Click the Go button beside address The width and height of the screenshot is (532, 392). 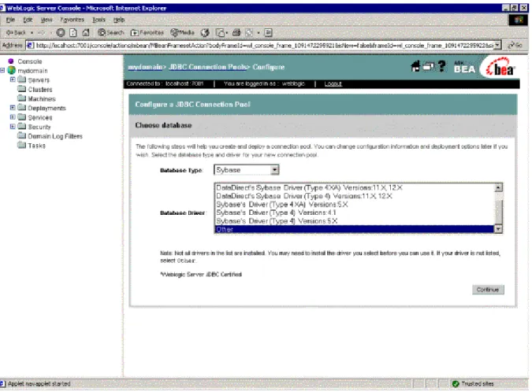[515, 45]
